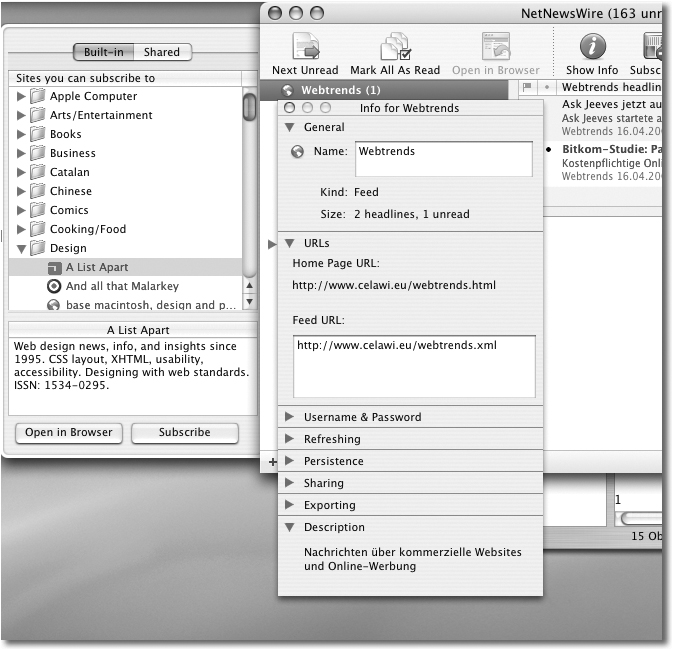Viewport: 673px width, 650px height.
Task: Click the Open in Browser toolbar icon
Action: pos(496,46)
